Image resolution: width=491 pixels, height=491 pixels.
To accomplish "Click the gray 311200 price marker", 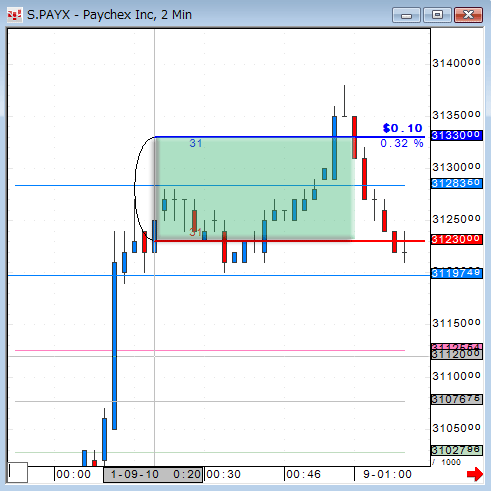I will pos(456,354).
